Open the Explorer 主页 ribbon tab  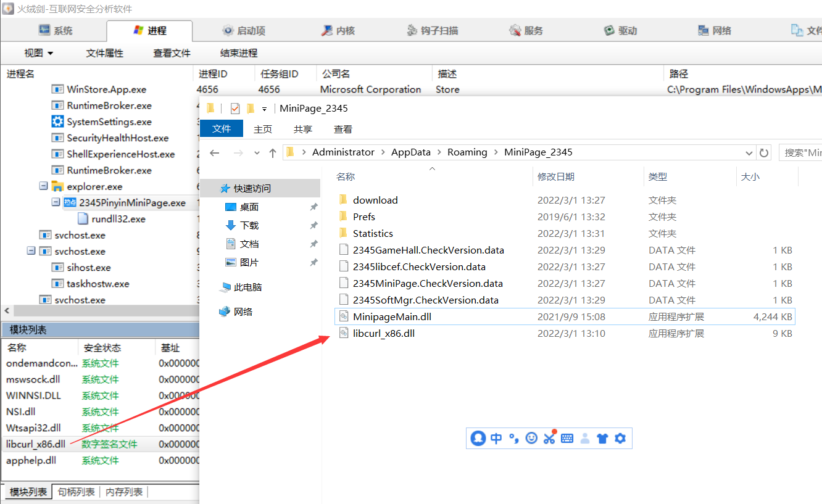263,129
